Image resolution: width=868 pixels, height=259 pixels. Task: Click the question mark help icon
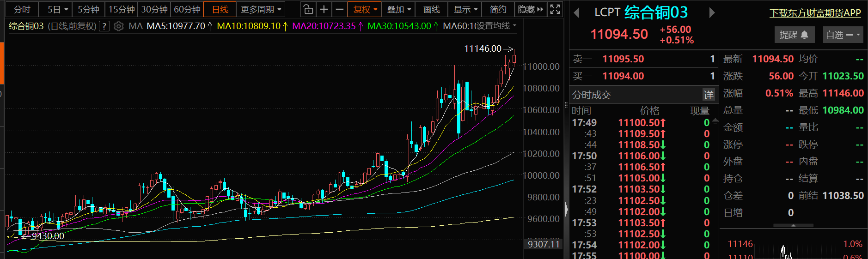[x=105, y=26]
